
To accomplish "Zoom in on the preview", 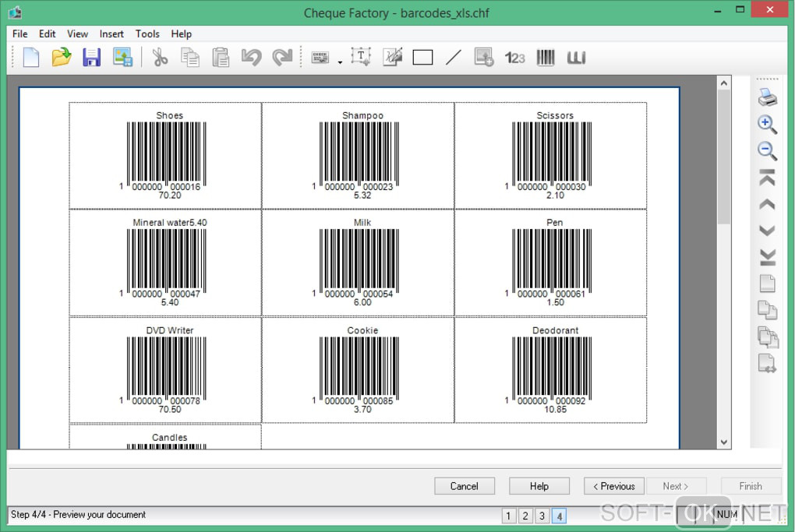I will tap(767, 124).
